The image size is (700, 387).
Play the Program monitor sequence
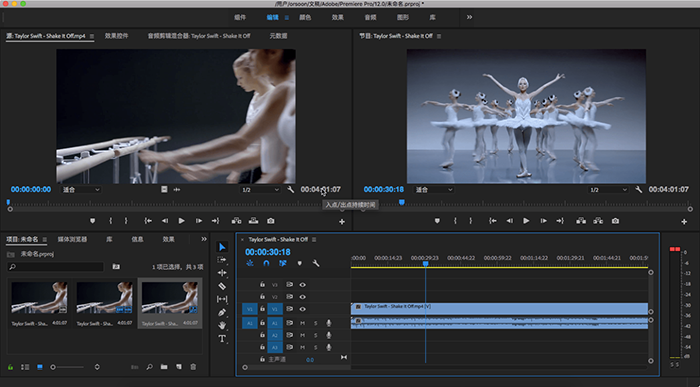(526, 221)
